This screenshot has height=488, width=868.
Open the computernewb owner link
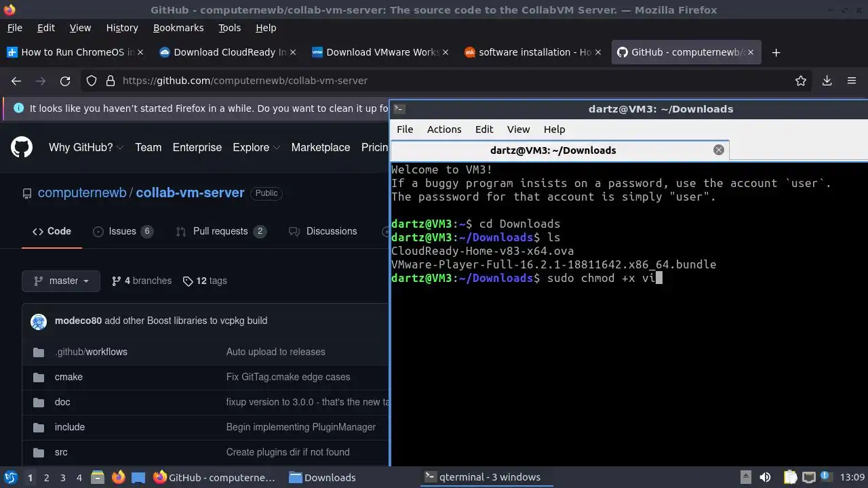pos(82,192)
